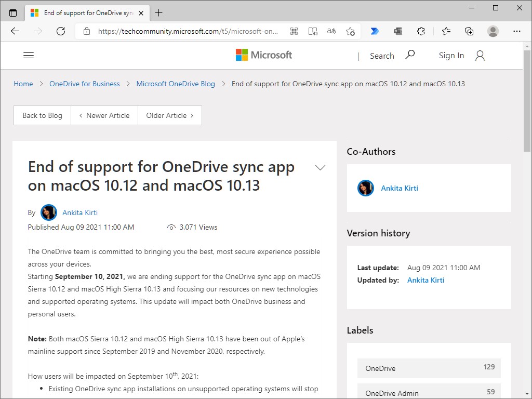The width and height of the screenshot is (532, 399).
Task: Click the Back to Blog button
Action: pos(42,115)
